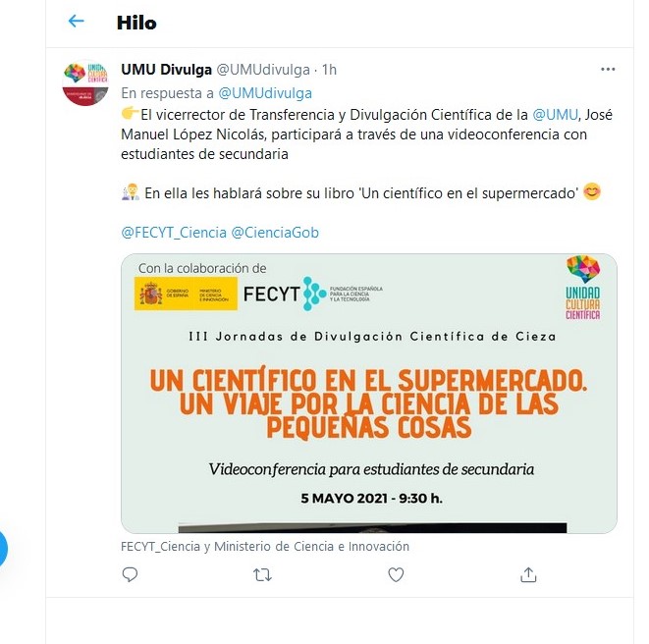This screenshot has width=649, height=644.
Task: Open the 1h tweet timestamp
Action: [x=330, y=70]
